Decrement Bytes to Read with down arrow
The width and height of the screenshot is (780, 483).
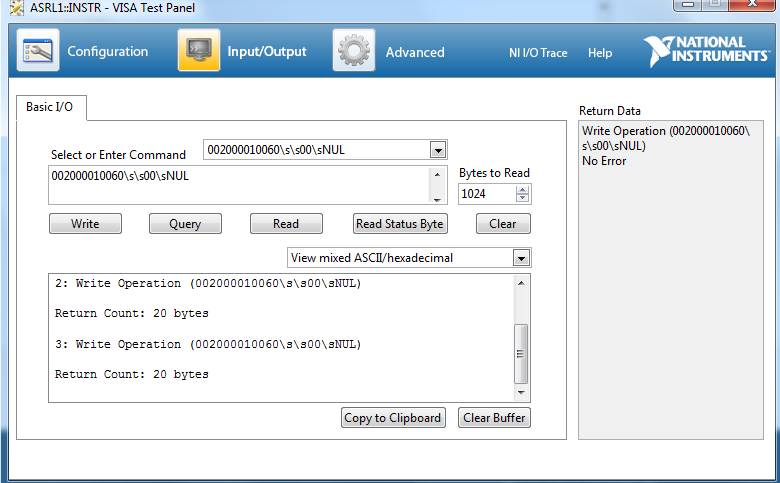522,198
